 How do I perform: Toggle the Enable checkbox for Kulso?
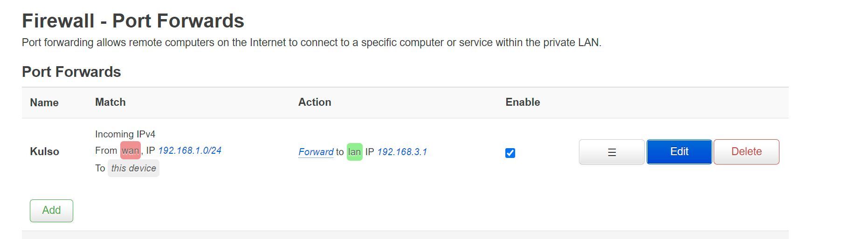pyautogui.click(x=510, y=153)
